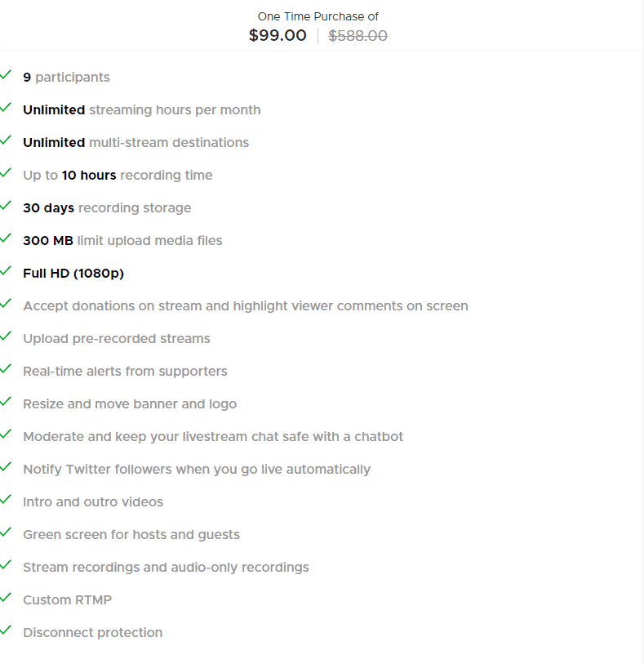The image size is (644, 664).
Task: Click the checkmark next to Custom RTMP
Action: [7, 597]
